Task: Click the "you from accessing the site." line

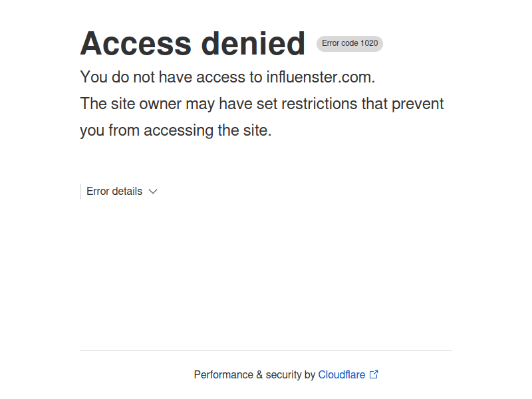Action: (x=176, y=130)
